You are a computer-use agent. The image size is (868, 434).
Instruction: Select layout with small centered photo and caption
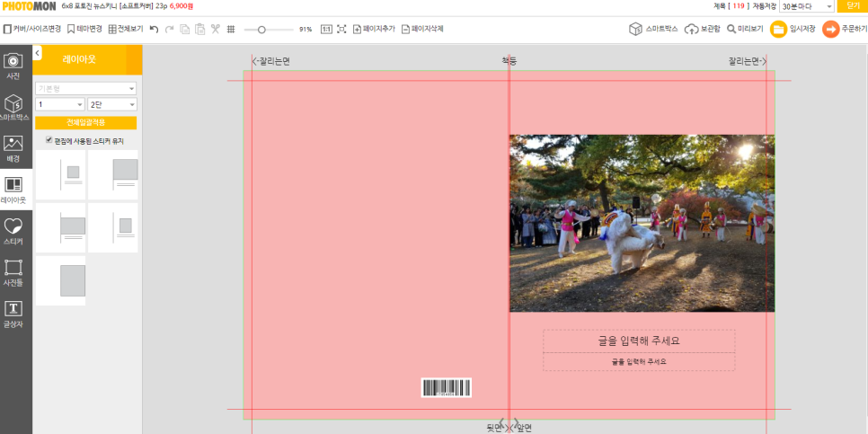tap(61, 174)
